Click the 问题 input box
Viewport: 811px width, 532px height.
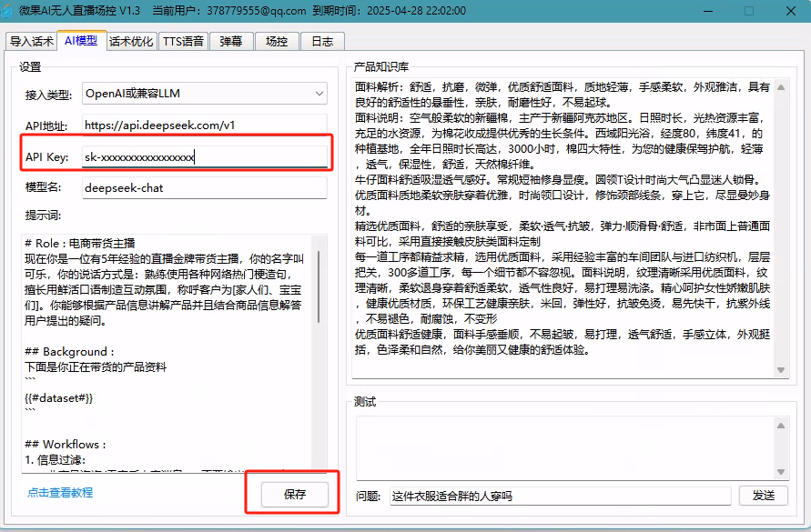point(559,496)
